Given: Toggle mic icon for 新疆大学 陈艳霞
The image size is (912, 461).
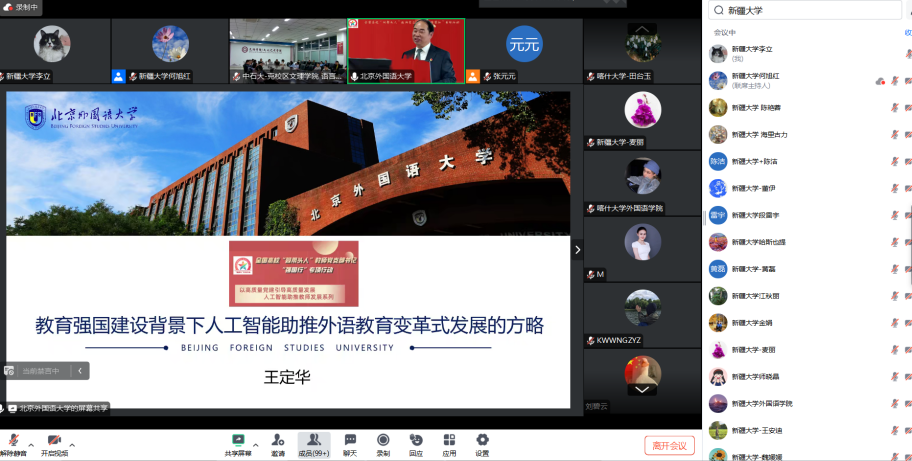Looking at the screenshot, I should pyautogui.click(x=895, y=108).
